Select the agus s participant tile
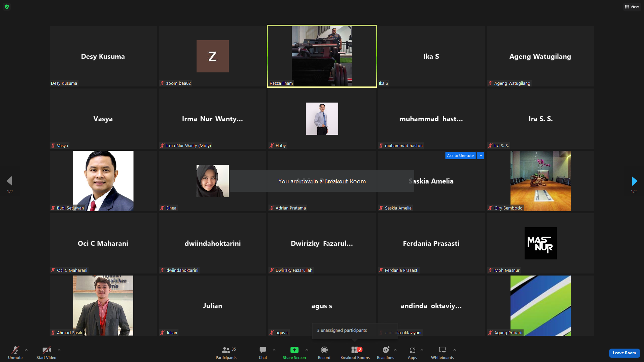Image resolution: width=644 pixels, height=362 pixels. tap(322, 306)
